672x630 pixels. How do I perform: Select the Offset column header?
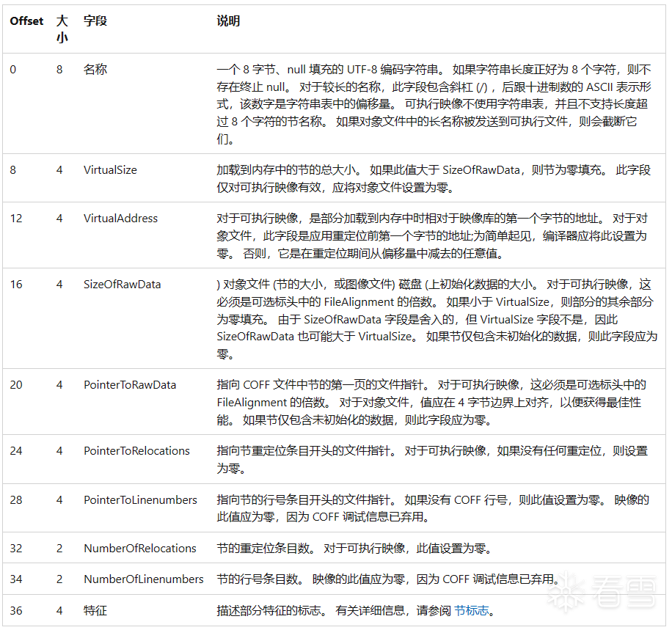coord(26,21)
